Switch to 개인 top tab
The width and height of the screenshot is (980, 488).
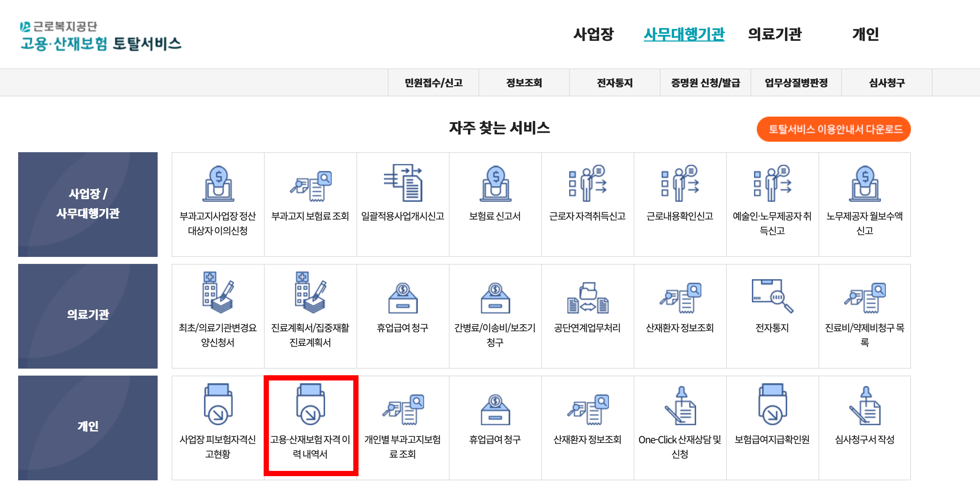tap(865, 34)
